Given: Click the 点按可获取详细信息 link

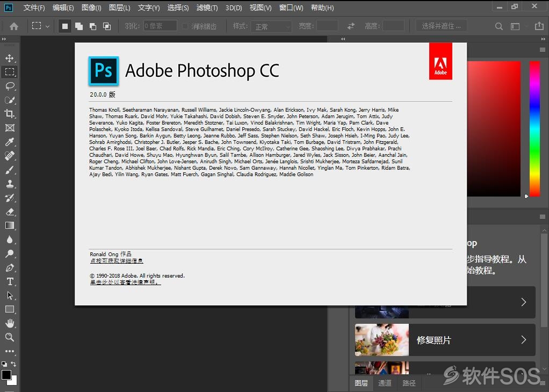Looking at the screenshot, I should (x=117, y=261).
